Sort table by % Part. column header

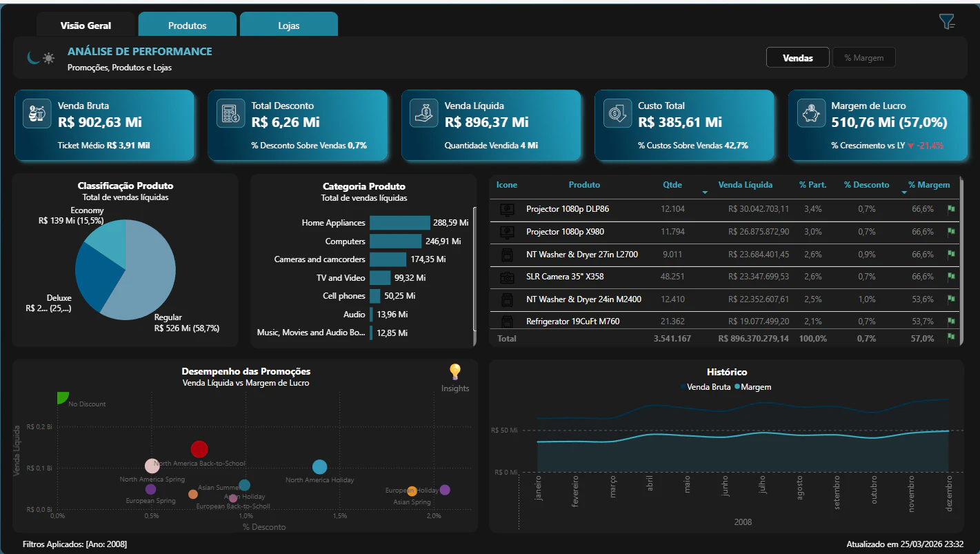pos(813,185)
